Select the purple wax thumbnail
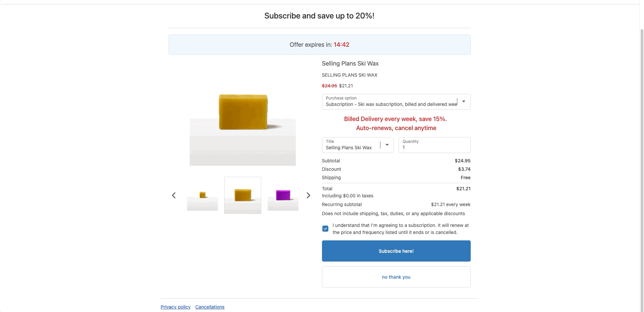Viewport: 644px width, 312px height. pyautogui.click(x=283, y=195)
